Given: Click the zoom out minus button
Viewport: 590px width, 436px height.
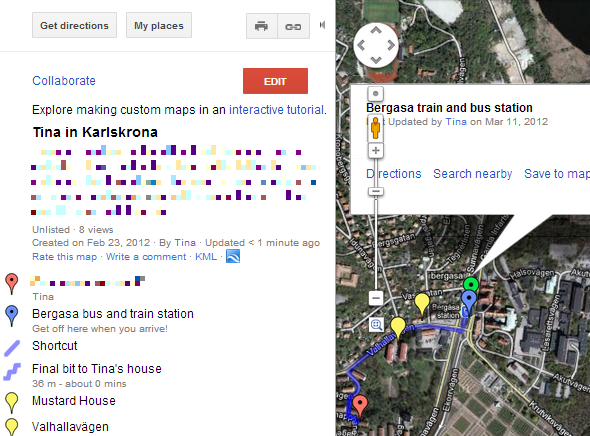Looking at the screenshot, I should pyautogui.click(x=376, y=298).
